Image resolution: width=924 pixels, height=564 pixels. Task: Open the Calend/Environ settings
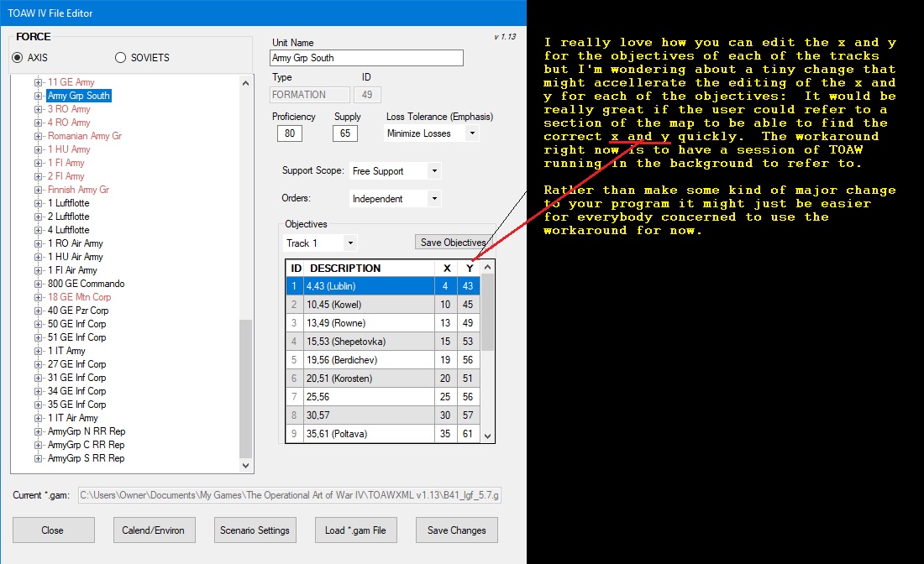pos(153,530)
